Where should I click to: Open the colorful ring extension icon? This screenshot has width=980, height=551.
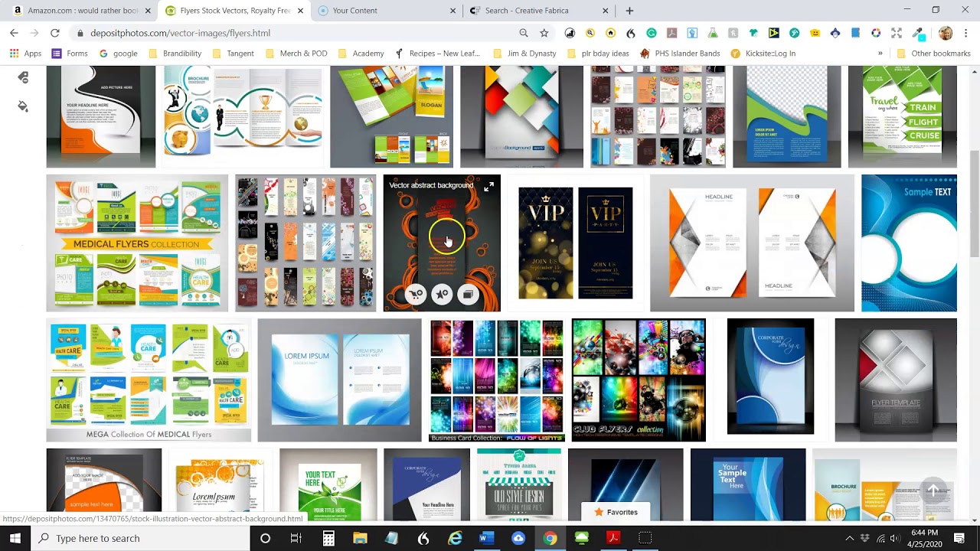(876, 33)
